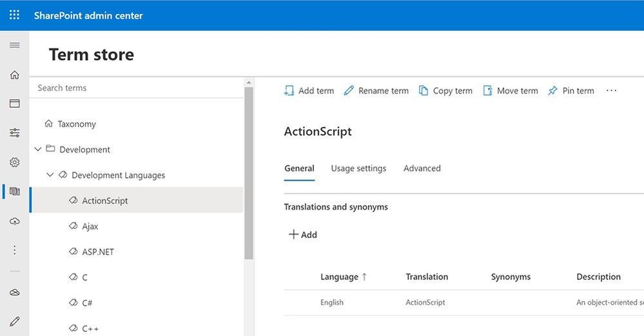The image size is (644, 336).
Task: Click SharePoint admin center title
Action: [88, 15]
